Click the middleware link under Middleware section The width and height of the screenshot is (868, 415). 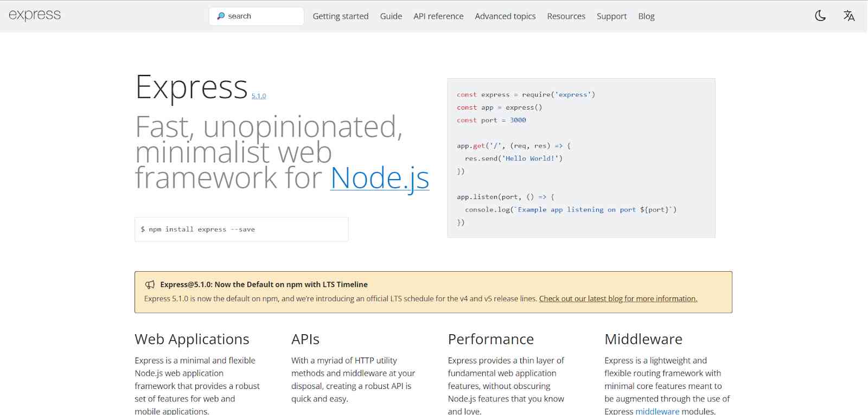click(x=657, y=411)
